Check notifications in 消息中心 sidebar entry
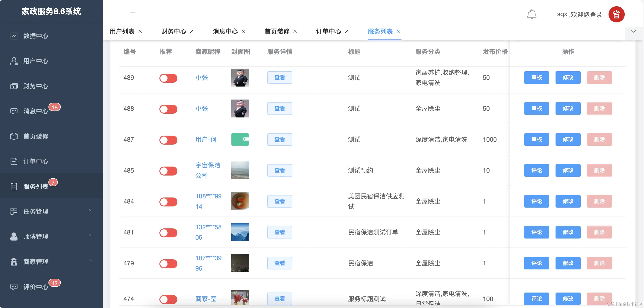Viewport: 644px width, 308px height. [35, 111]
